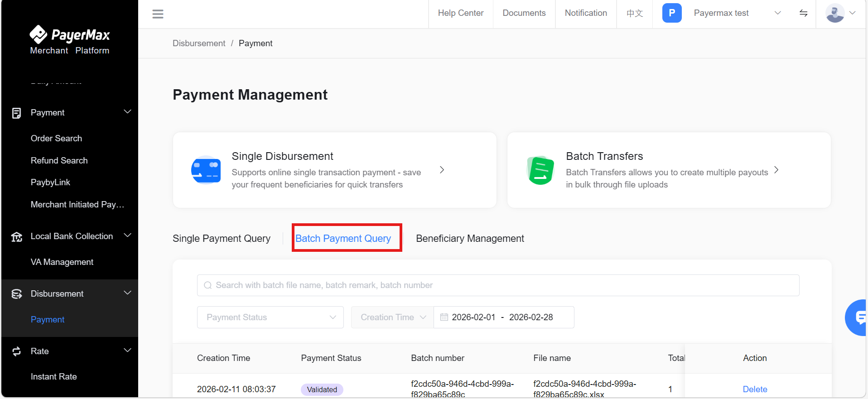Open the Help Center link
The width and height of the screenshot is (868, 399).
[x=461, y=13]
